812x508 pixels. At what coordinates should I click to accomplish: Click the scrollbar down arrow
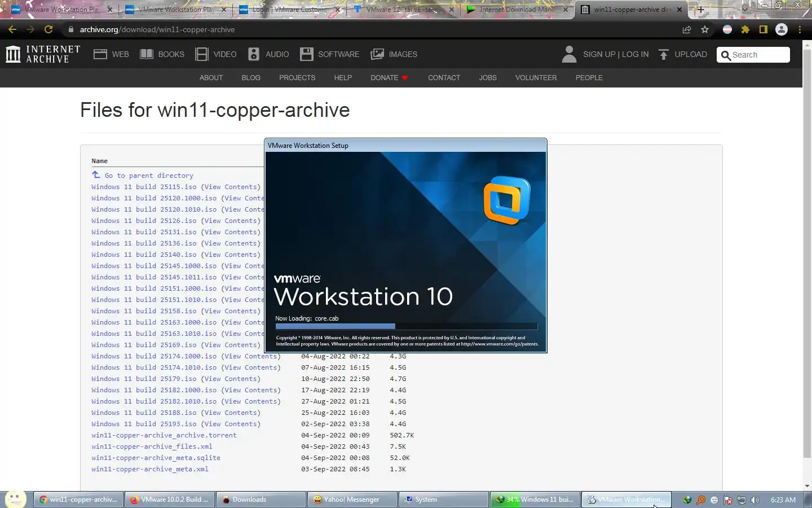point(807,486)
